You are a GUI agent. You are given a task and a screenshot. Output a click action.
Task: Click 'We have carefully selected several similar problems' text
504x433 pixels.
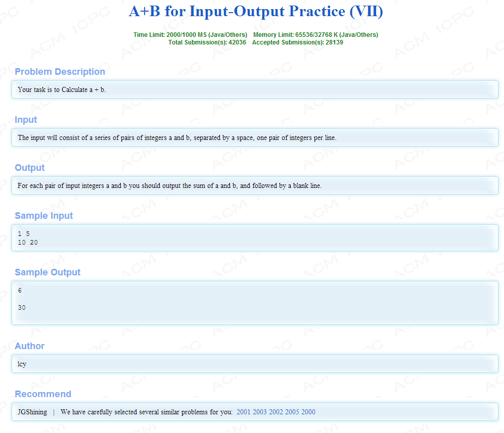tap(147, 412)
